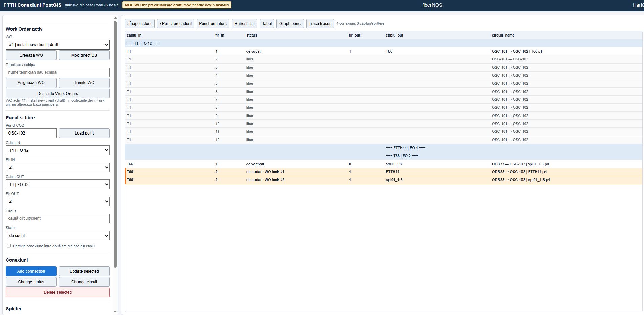The height and width of the screenshot is (315, 644).
Task: Open the WO selector dropdown
Action: coord(58,45)
